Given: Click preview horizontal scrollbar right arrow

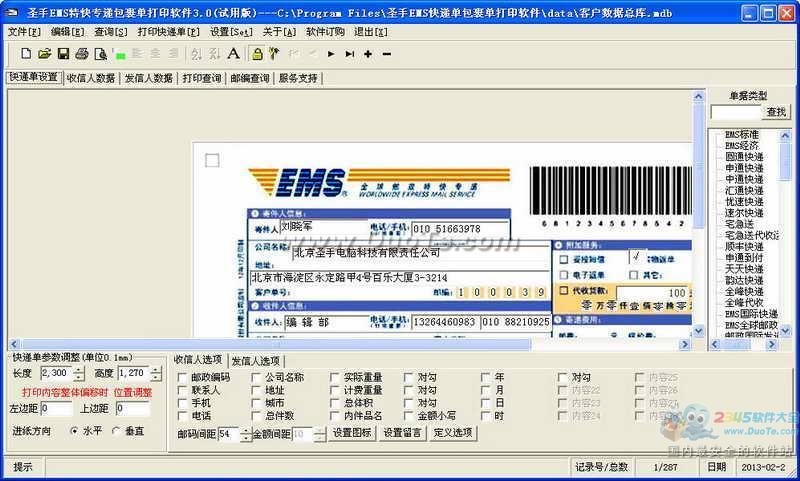Looking at the screenshot, I should [x=685, y=344].
